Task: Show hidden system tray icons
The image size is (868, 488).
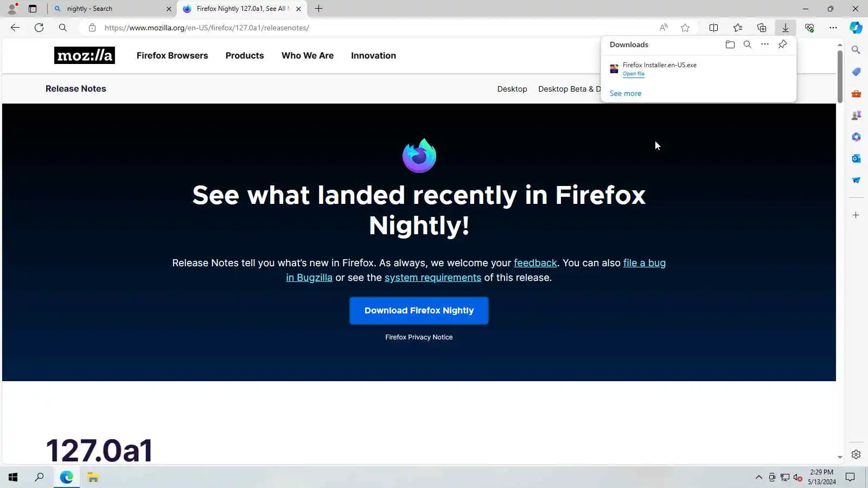Action: pos(758,477)
